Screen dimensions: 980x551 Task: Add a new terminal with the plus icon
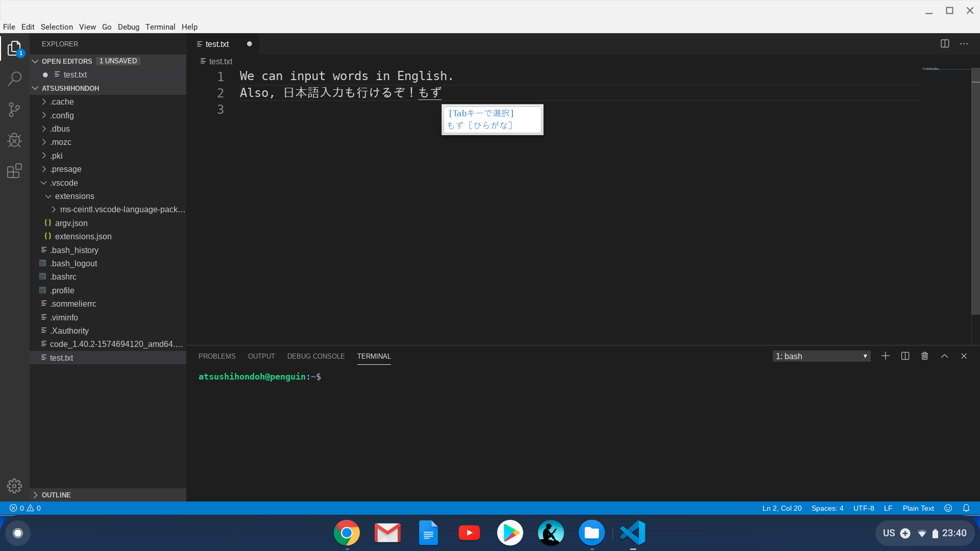click(886, 356)
